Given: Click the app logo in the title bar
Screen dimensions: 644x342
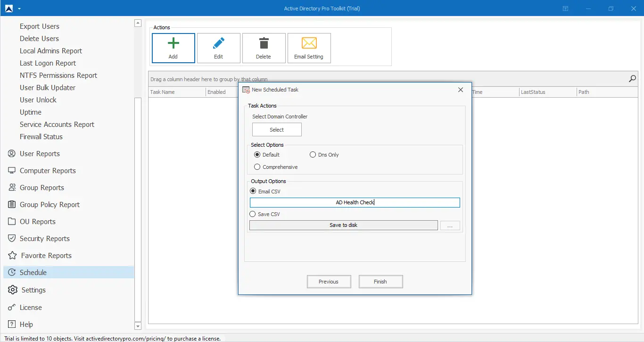Looking at the screenshot, I should click(x=9, y=8).
